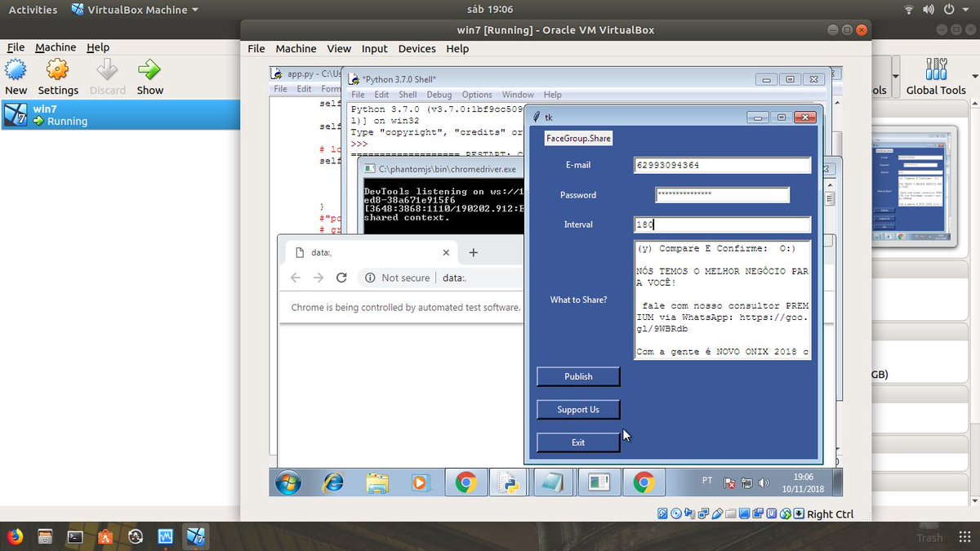Click the PT language indicator in taskbar
Viewport: 980px width, 551px height.
click(707, 481)
